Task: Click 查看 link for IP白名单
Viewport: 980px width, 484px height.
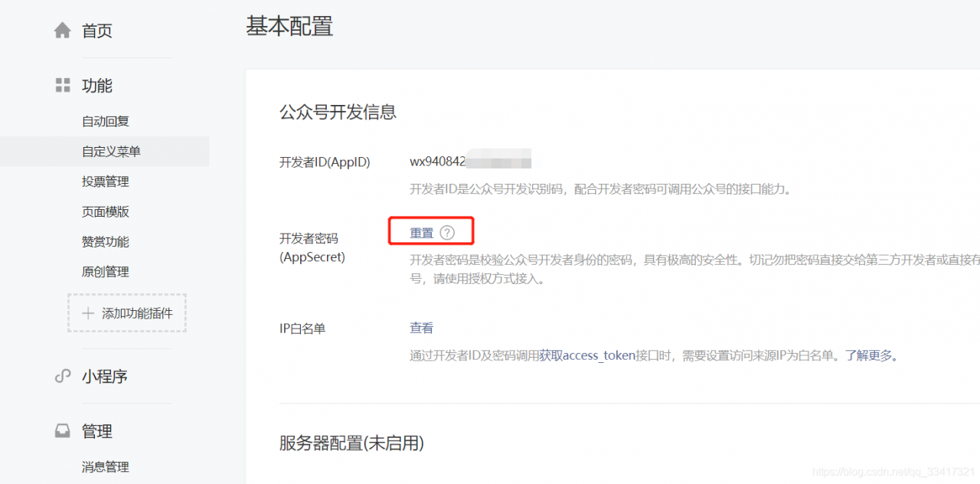Action: click(422, 328)
